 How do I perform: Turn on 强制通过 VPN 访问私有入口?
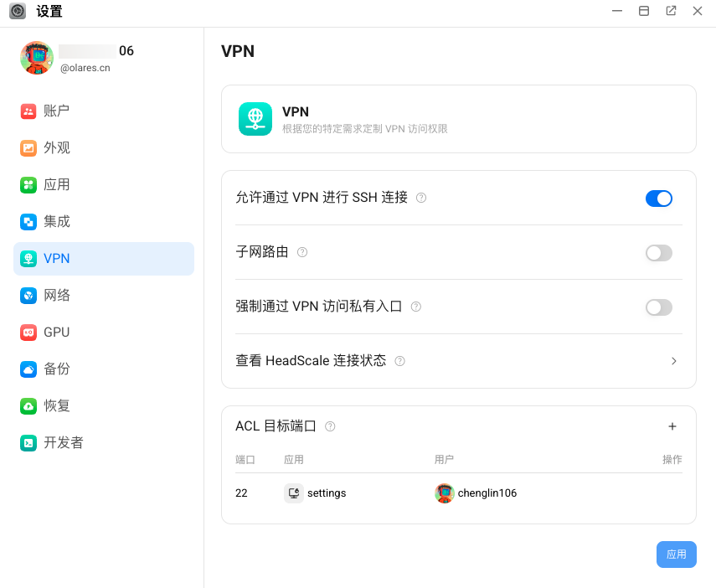659,307
